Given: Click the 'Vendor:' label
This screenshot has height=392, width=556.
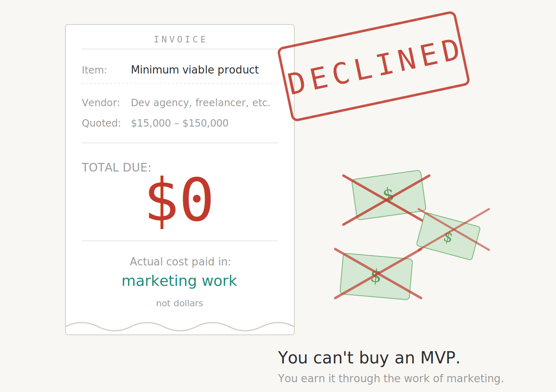Looking at the screenshot, I should click(101, 102).
